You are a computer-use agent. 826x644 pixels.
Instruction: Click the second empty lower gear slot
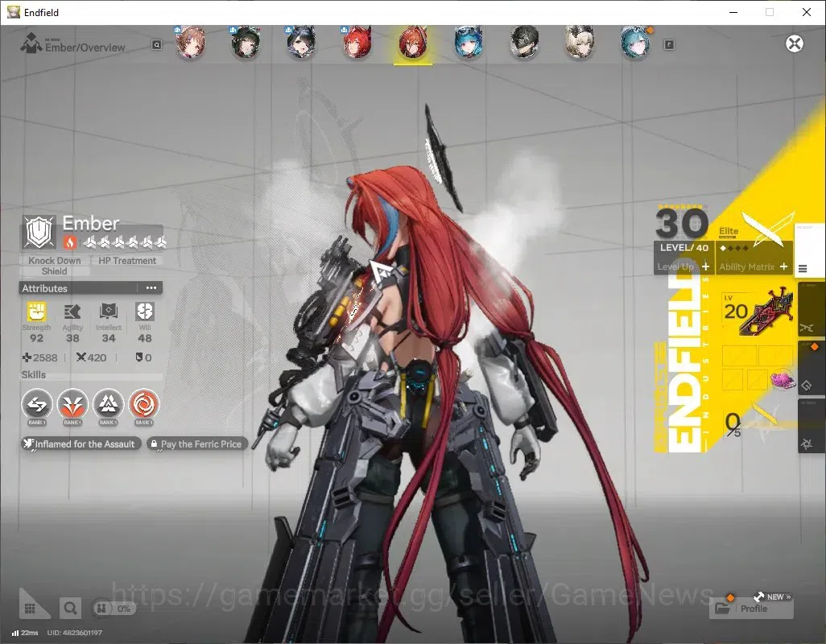pyautogui.click(x=757, y=379)
